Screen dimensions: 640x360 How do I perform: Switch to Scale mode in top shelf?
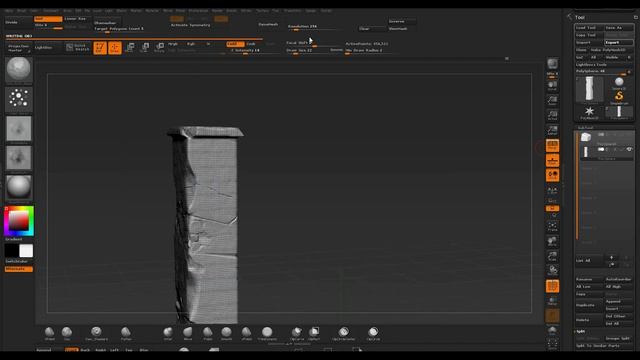tap(144, 48)
